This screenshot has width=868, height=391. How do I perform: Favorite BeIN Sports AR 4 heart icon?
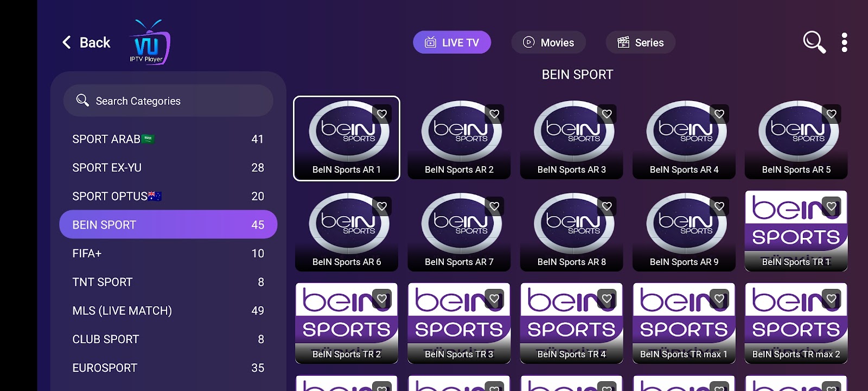(719, 114)
